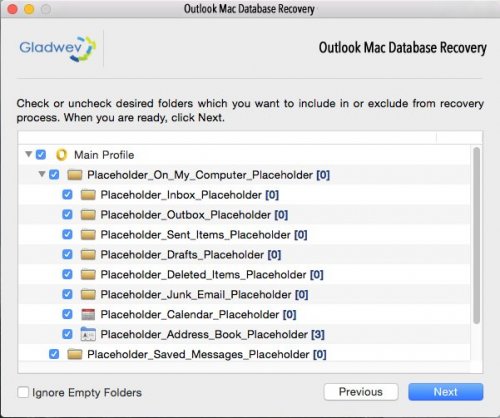
Task: Click the Address Book contact card icon
Action: (88, 334)
